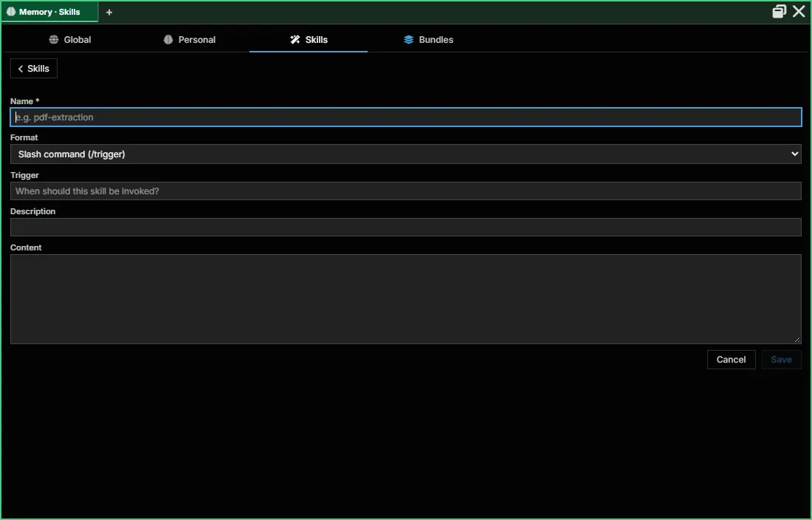Click the Description text field
The image size is (812, 520).
pyautogui.click(x=406, y=227)
